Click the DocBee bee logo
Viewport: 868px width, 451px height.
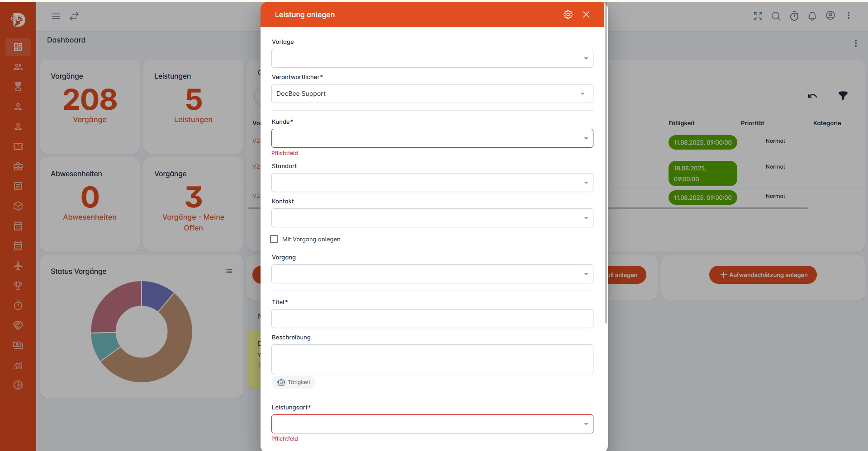coord(18,19)
